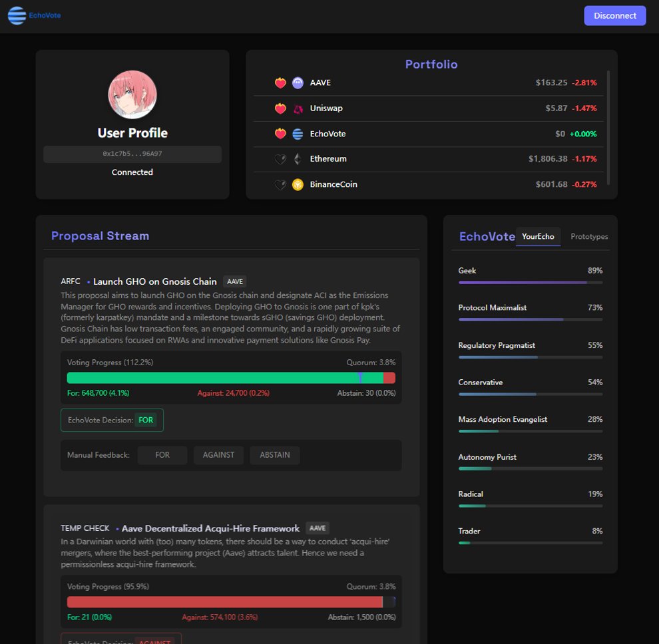Click the voting progress bar for GHO proposal
This screenshot has width=659, height=644.
pyautogui.click(x=231, y=378)
